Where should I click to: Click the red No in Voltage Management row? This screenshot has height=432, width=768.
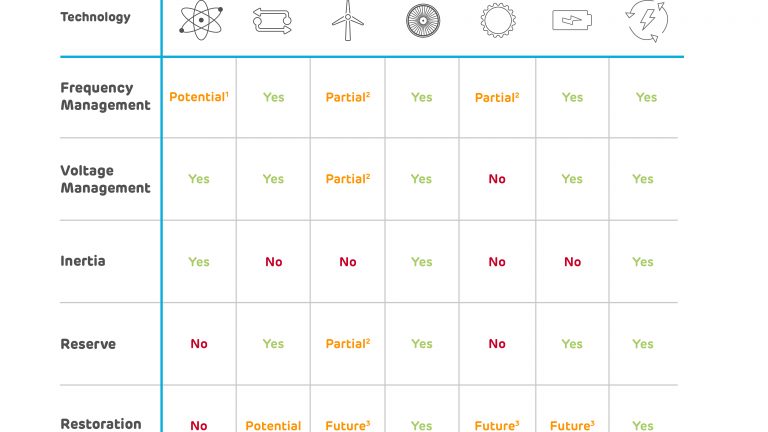[497, 179]
